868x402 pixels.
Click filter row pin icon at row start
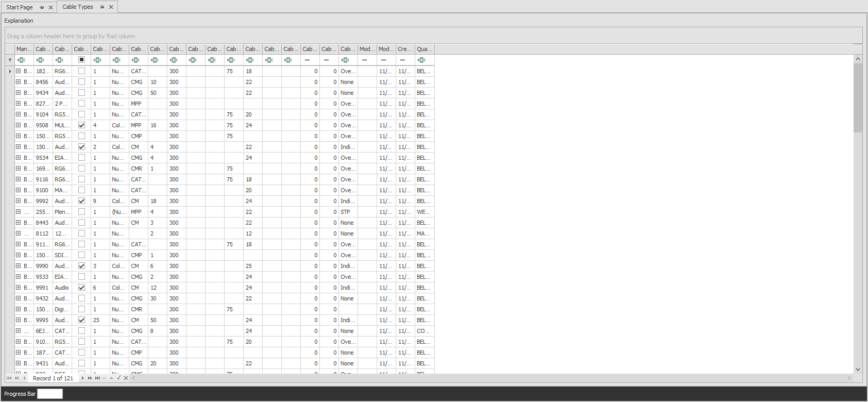tap(10, 60)
